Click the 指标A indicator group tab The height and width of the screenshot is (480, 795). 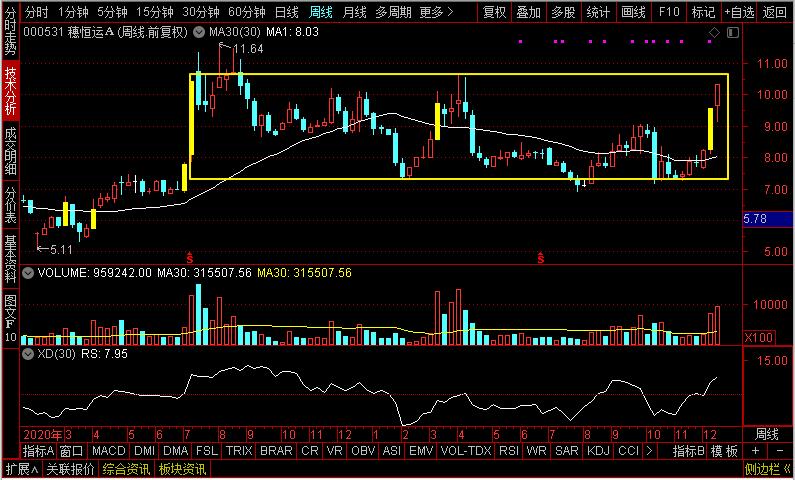[38, 451]
